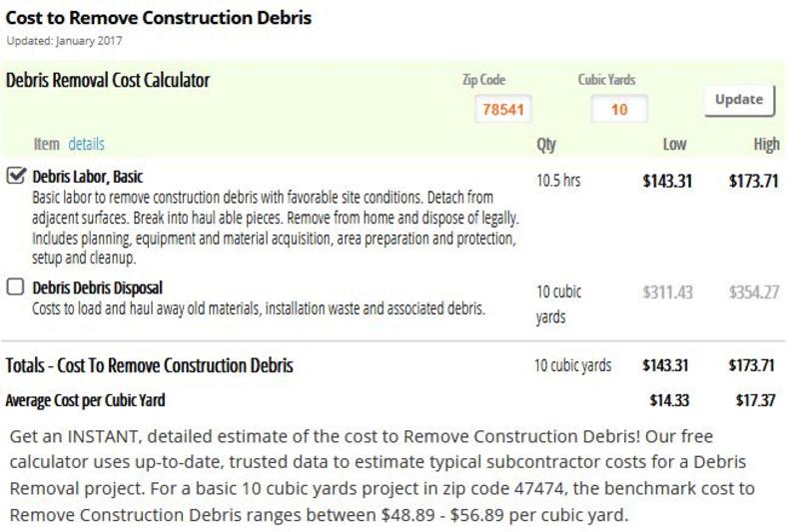Open the details link beside Item
Image resolution: width=789 pixels, height=532 pixels.
click(x=87, y=145)
